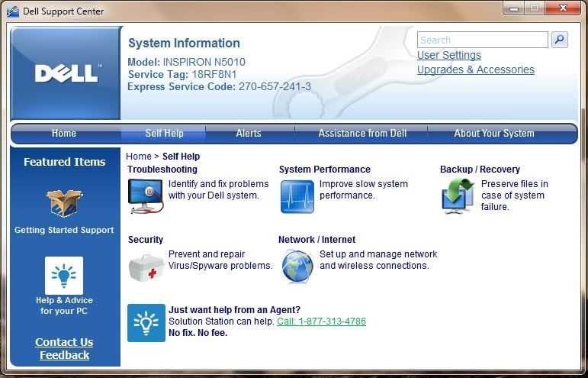
Task: Select the Self Help tab
Action: [x=164, y=134]
